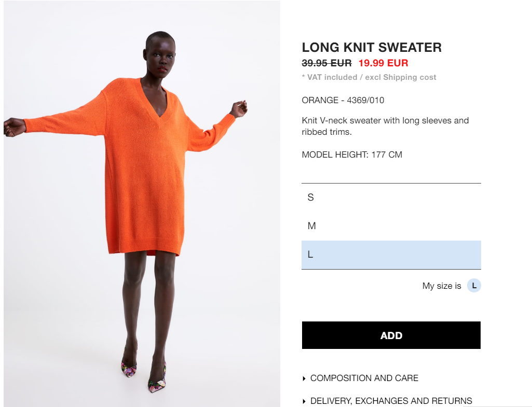The image size is (532, 407).
Task: Expand Delivery, Exchanges and Returns triangle arrow
Action: pos(304,402)
